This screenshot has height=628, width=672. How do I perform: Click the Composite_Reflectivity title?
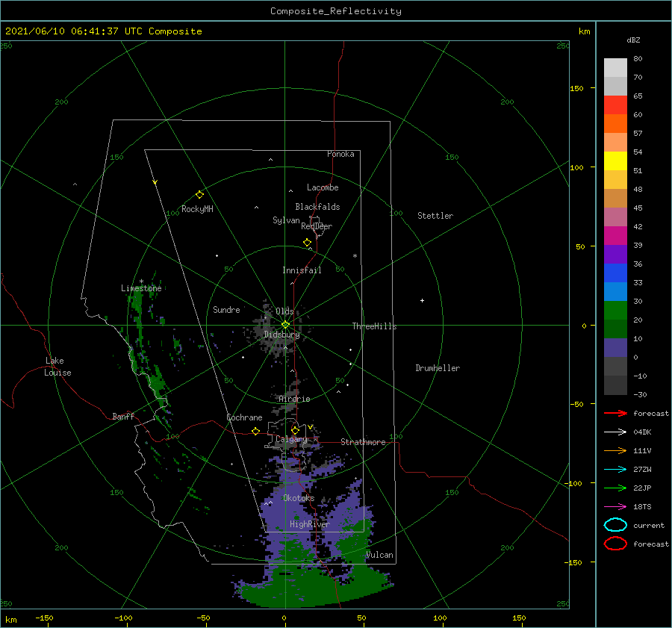pos(335,11)
